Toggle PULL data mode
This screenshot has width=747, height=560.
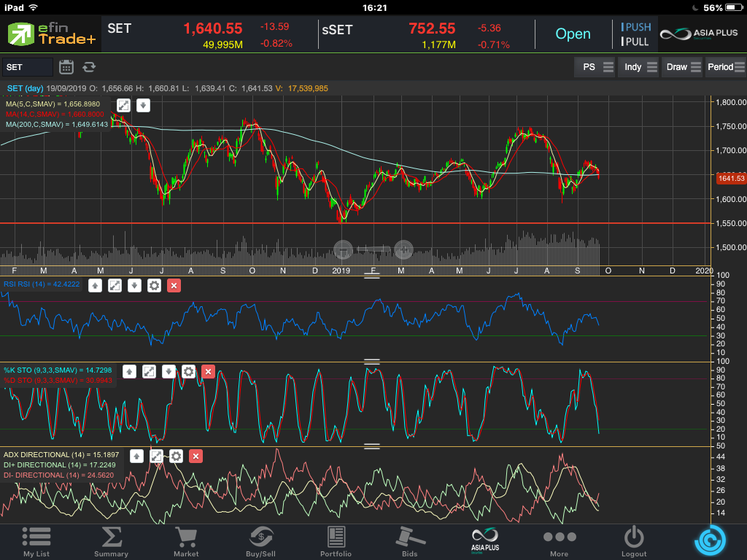point(635,42)
